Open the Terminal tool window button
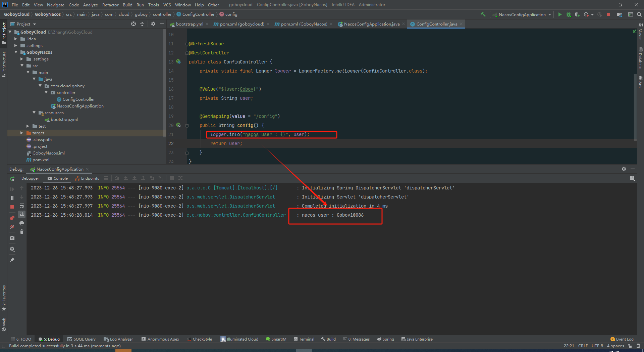 tap(304, 339)
